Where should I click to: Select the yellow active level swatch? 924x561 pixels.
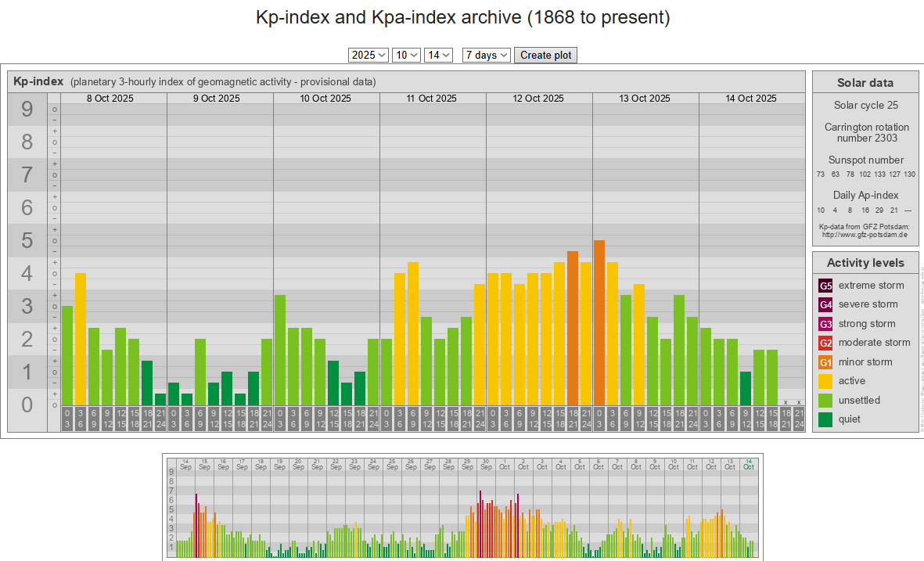pos(825,381)
